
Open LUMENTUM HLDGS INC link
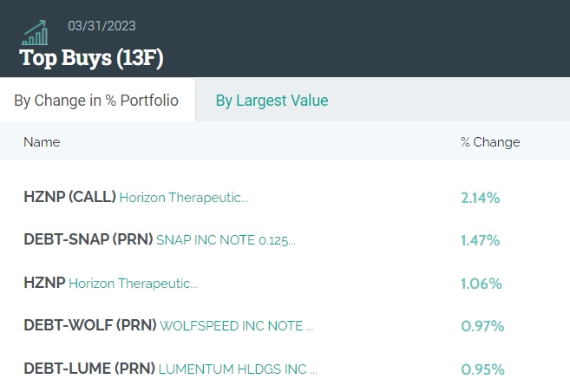pos(238,369)
